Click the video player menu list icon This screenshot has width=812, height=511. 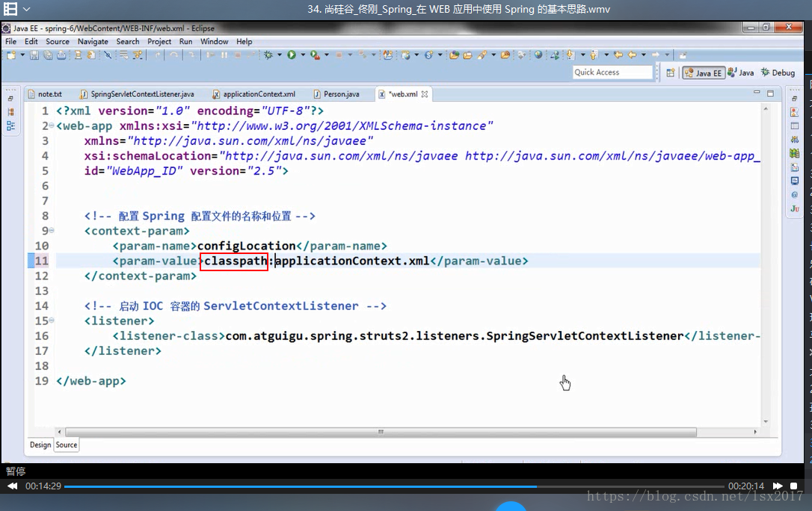[x=10, y=9]
